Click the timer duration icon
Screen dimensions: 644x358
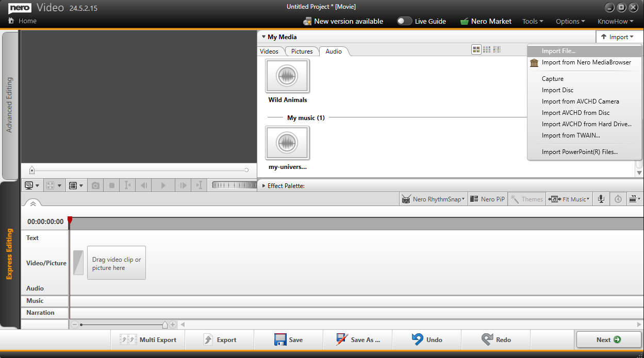click(x=618, y=199)
